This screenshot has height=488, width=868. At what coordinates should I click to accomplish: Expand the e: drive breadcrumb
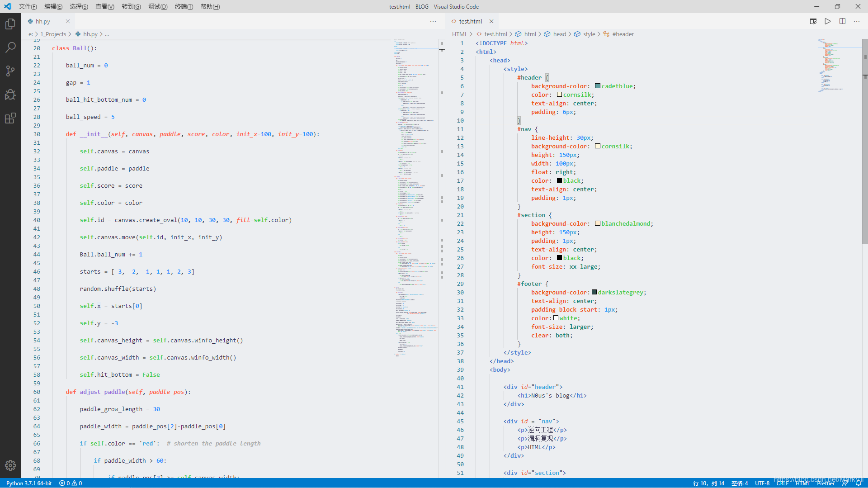[30, 34]
